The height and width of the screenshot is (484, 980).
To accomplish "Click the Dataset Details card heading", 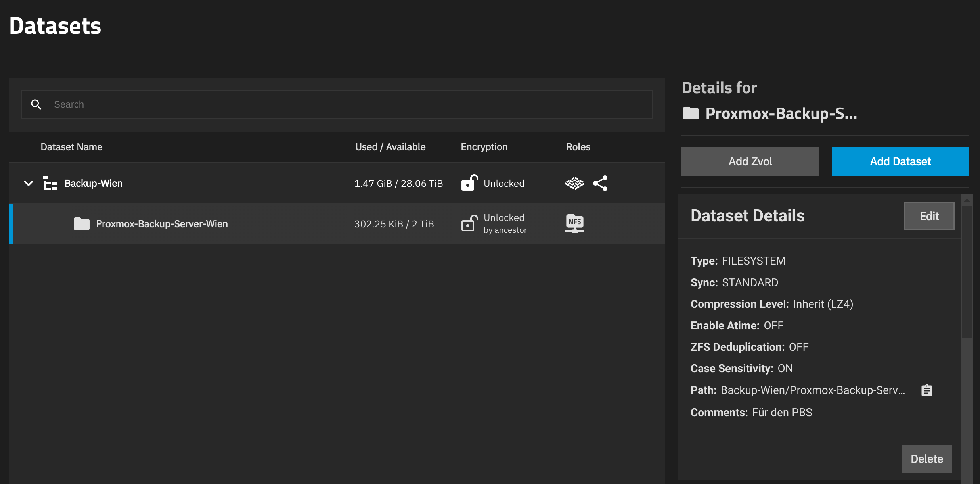I will coord(747,216).
